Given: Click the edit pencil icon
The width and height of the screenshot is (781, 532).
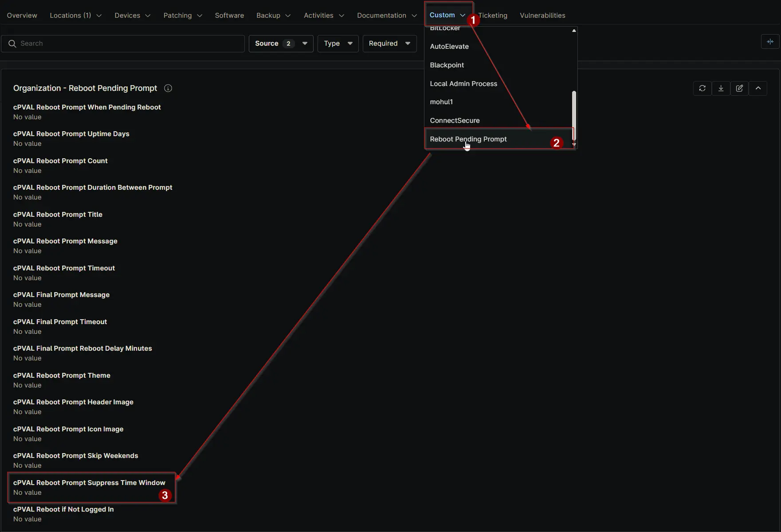Looking at the screenshot, I should 739,88.
